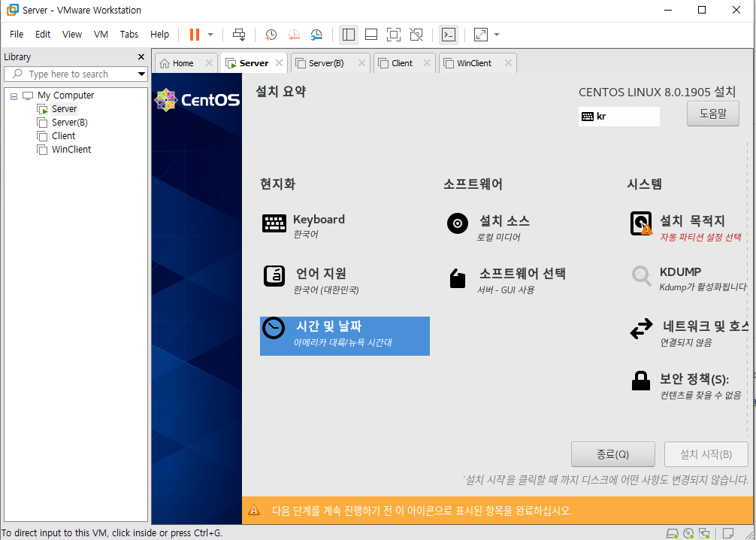Toggle the library sidebar view icon
This screenshot has width=756, height=540.
348,35
